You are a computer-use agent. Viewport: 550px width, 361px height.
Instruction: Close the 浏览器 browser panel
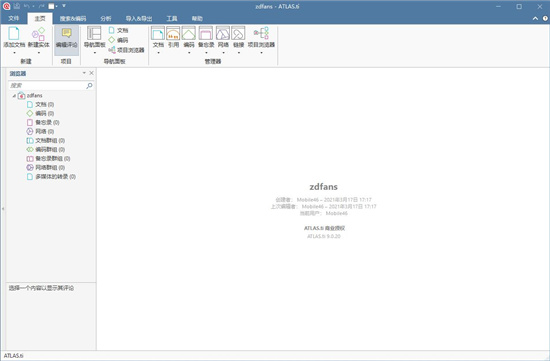coord(92,73)
